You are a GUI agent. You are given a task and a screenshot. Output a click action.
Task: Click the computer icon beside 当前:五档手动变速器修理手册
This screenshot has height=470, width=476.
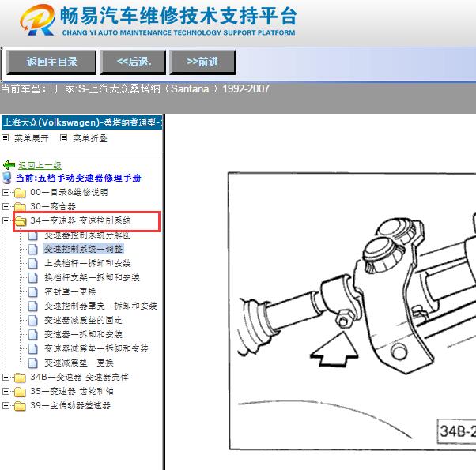pos(6,178)
